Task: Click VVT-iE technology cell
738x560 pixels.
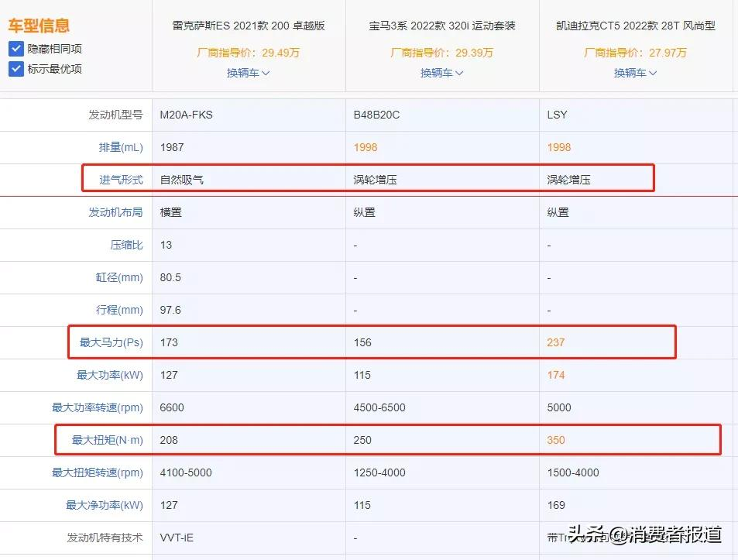Action: pyautogui.click(x=177, y=538)
